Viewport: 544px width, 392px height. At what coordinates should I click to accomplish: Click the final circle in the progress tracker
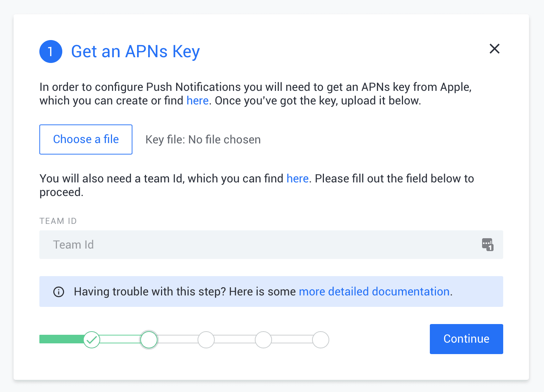(321, 339)
